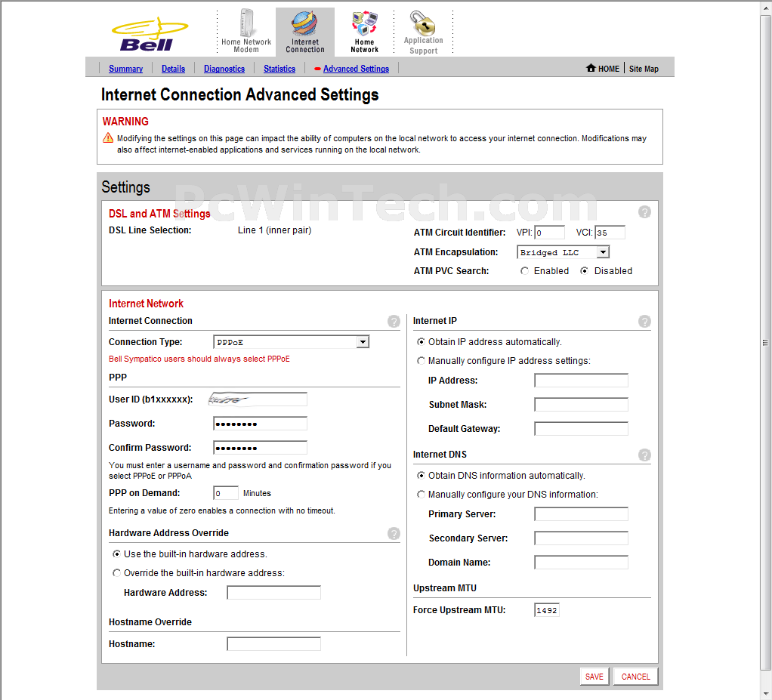This screenshot has width=772, height=700.
Task: Click the SAVE button
Action: point(594,677)
